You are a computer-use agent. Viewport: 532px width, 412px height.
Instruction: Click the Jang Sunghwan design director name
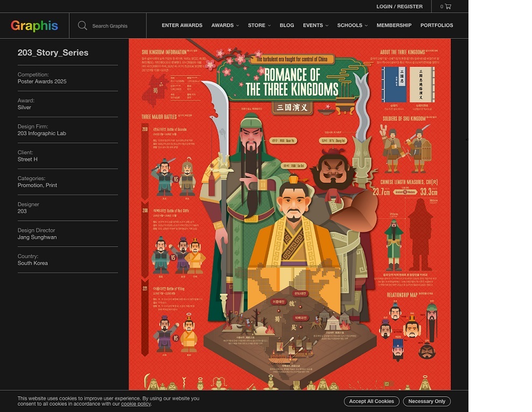tap(37, 237)
